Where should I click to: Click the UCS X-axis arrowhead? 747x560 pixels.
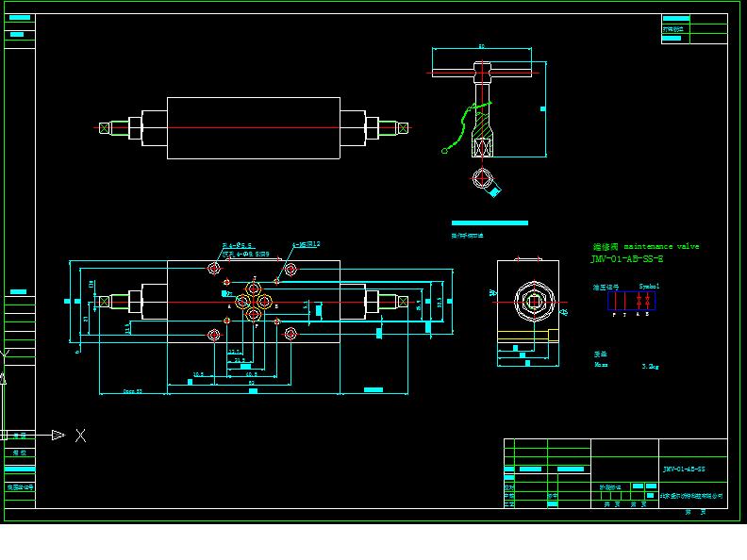click(x=58, y=435)
